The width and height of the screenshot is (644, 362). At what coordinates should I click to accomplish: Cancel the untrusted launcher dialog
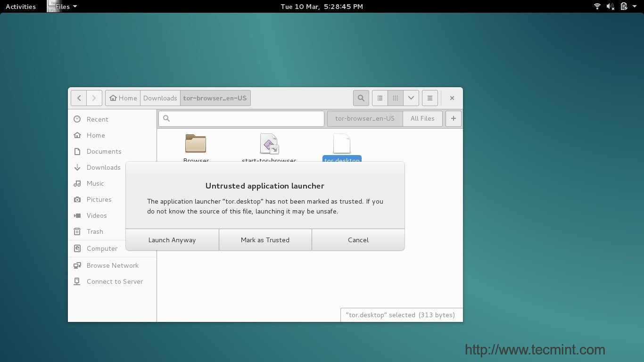(x=358, y=240)
